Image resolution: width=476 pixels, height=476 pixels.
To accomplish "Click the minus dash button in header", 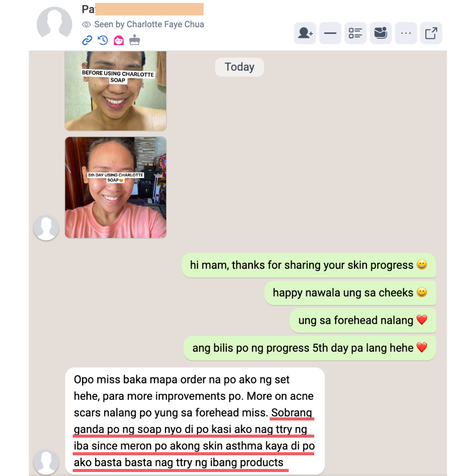I will click(x=330, y=33).
